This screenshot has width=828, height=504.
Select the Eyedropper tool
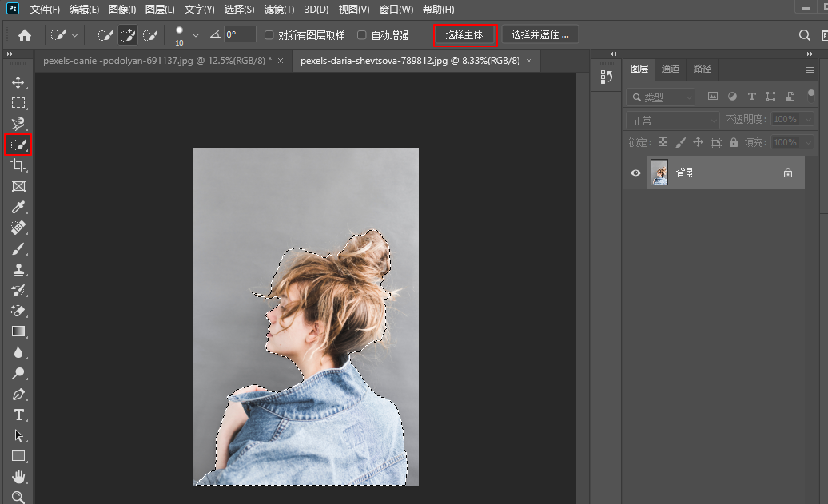point(18,207)
